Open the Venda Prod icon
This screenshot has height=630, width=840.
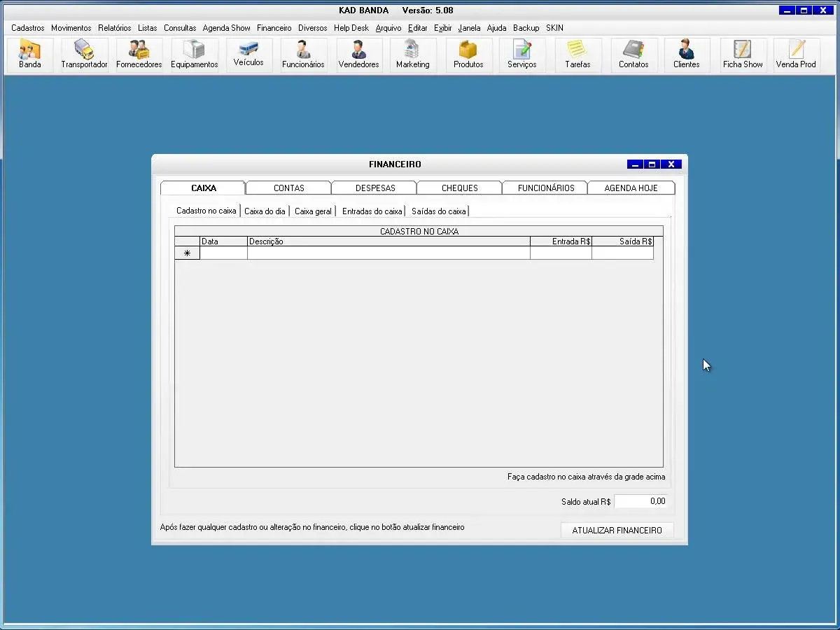coord(796,55)
